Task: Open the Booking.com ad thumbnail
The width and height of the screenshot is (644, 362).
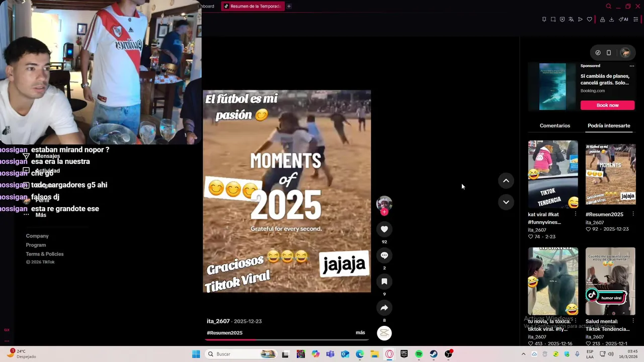Action: click(x=552, y=86)
